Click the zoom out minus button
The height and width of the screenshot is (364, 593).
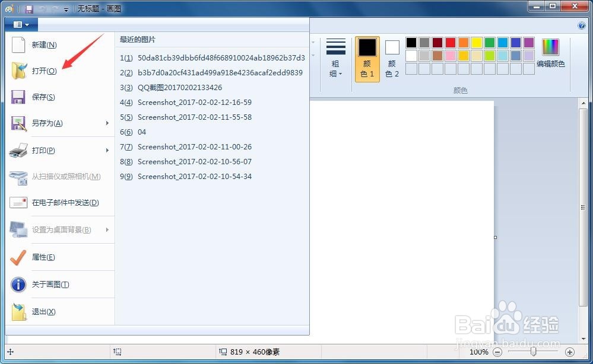tap(497, 352)
